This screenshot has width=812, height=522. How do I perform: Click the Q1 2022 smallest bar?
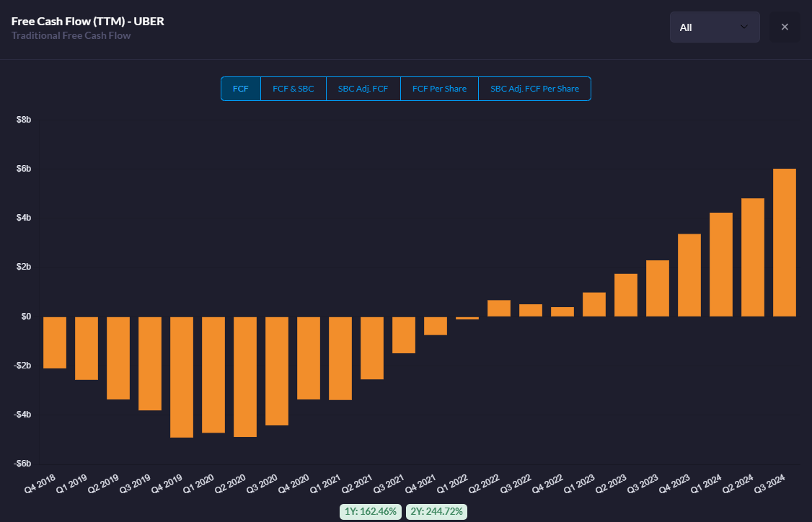467,318
